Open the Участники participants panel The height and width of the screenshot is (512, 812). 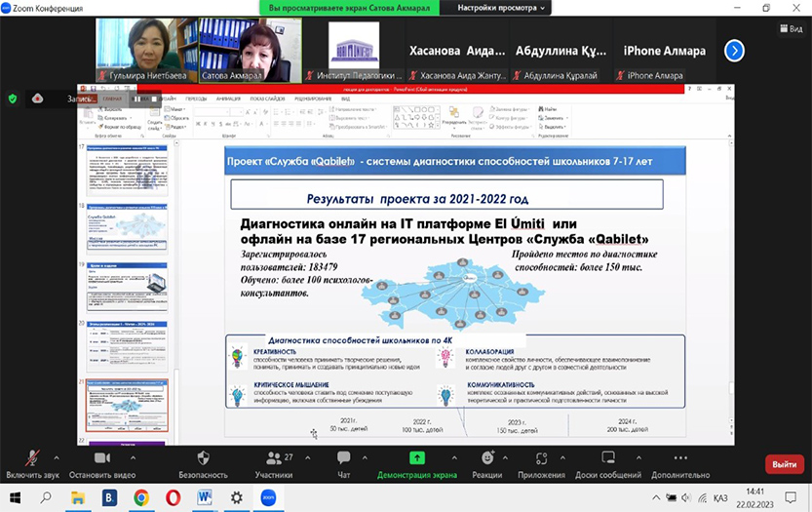[x=274, y=458]
